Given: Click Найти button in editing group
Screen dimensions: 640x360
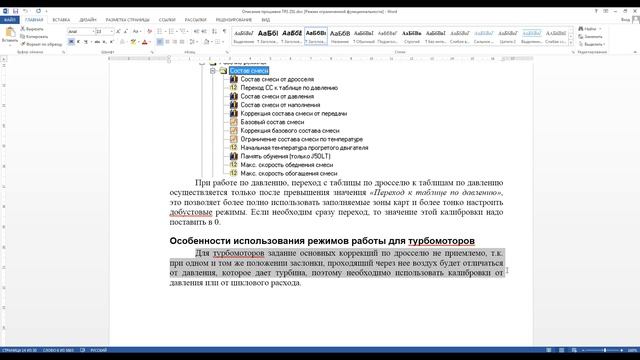Looking at the screenshot, I should tap(587, 29).
